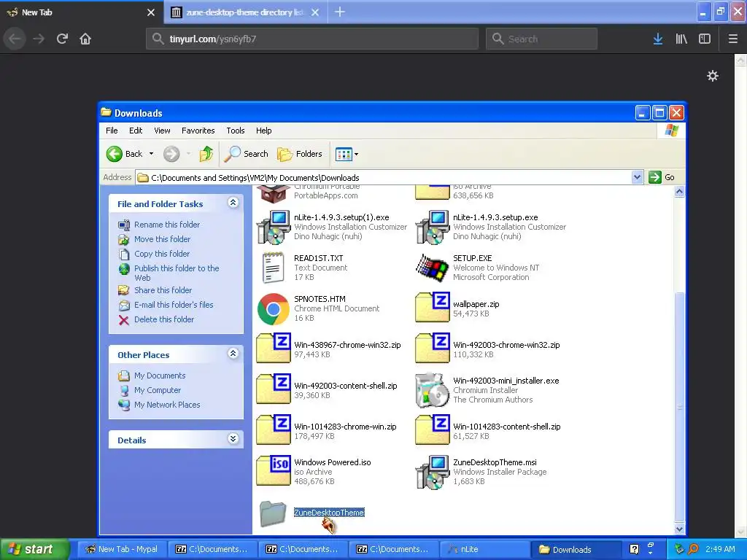Viewport: 747px width, 560px height.
Task: Open the Edit menu
Action: pyautogui.click(x=136, y=131)
